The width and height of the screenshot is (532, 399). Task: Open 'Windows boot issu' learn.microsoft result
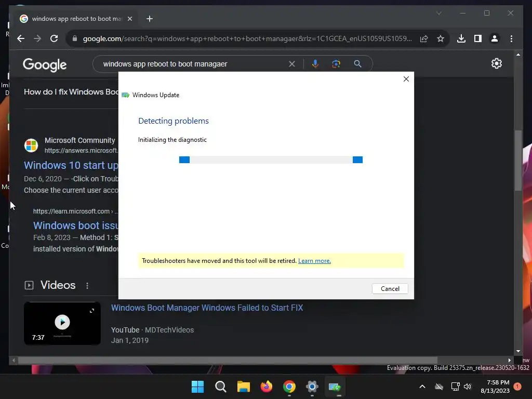coord(76,225)
